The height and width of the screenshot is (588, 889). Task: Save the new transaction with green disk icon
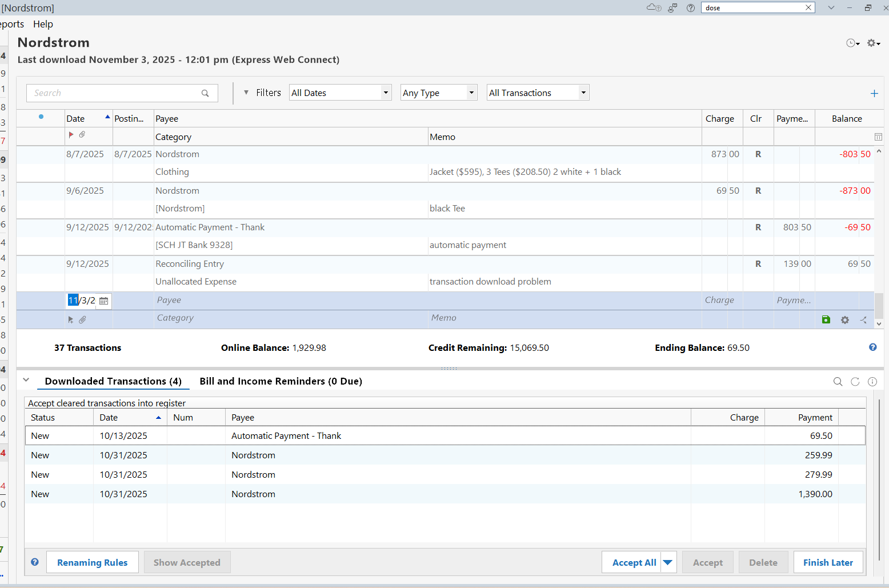coord(826,320)
